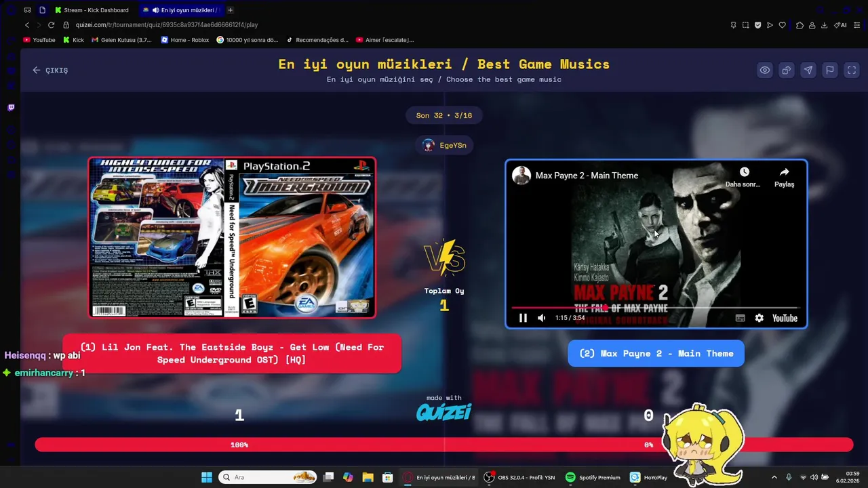Select the En iyi oyun müzikleri tab
868x488 pixels.
(x=183, y=10)
